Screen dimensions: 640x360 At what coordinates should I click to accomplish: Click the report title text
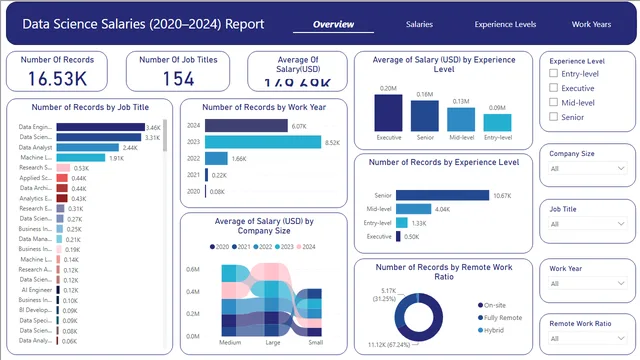click(143, 24)
